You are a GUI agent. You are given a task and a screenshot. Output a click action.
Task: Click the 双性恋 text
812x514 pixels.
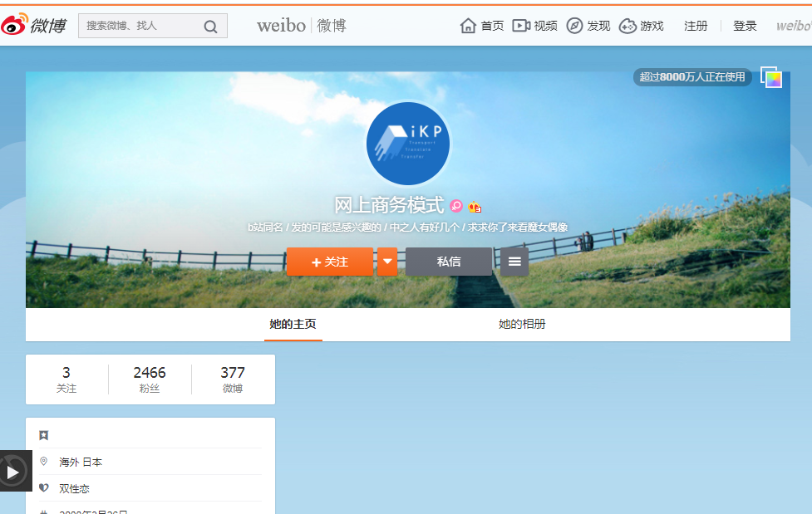[74, 488]
